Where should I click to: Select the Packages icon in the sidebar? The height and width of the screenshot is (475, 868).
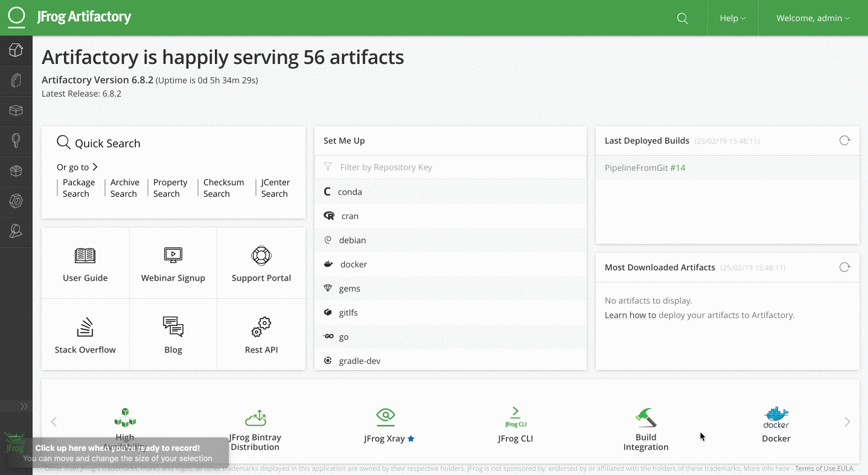[x=16, y=171]
